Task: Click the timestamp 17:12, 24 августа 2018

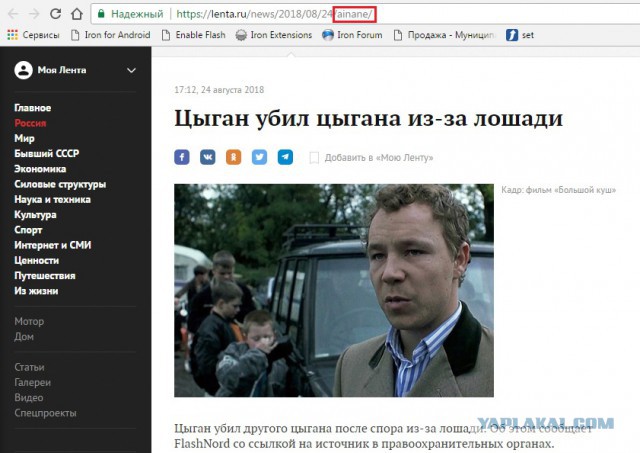Action: coord(219,90)
